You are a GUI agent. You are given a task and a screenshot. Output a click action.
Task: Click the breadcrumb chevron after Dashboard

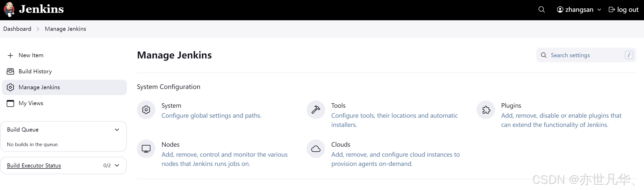[38, 29]
